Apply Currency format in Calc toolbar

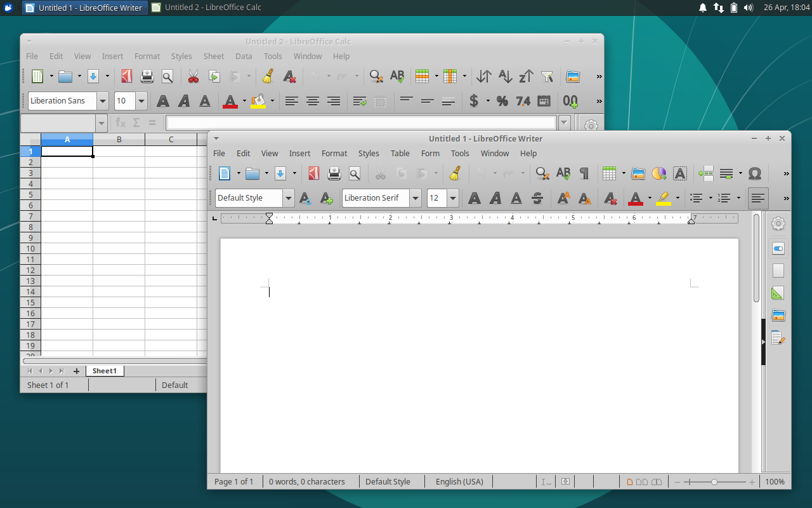(x=473, y=101)
